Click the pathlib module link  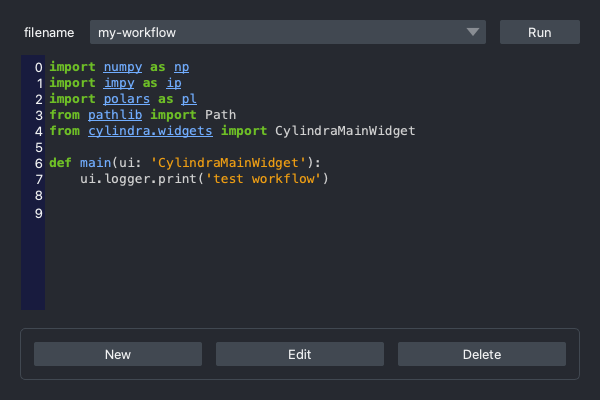point(115,115)
